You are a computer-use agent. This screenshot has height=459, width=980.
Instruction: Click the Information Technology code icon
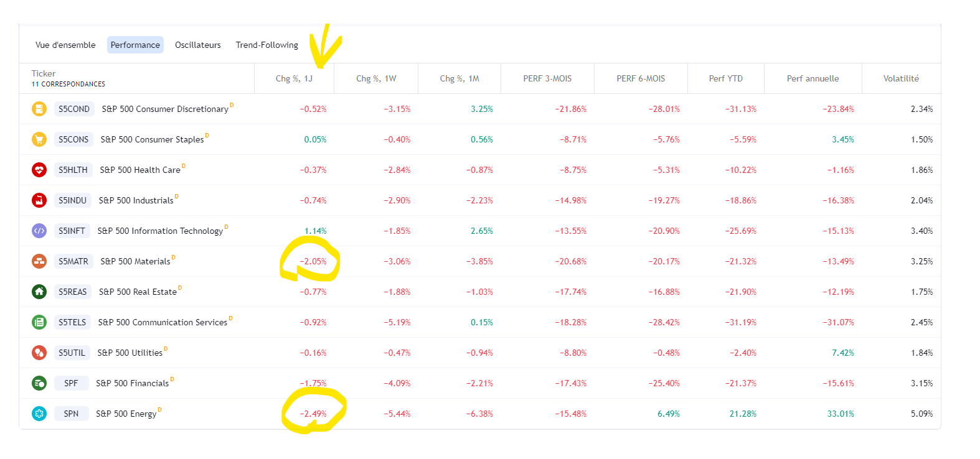click(39, 231)
